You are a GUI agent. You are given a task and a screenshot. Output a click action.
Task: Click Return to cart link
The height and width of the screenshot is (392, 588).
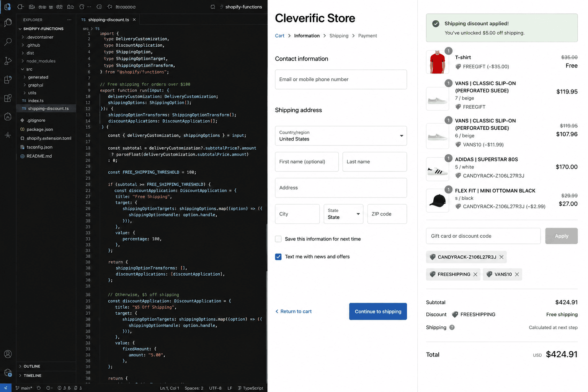pos(293,311)
